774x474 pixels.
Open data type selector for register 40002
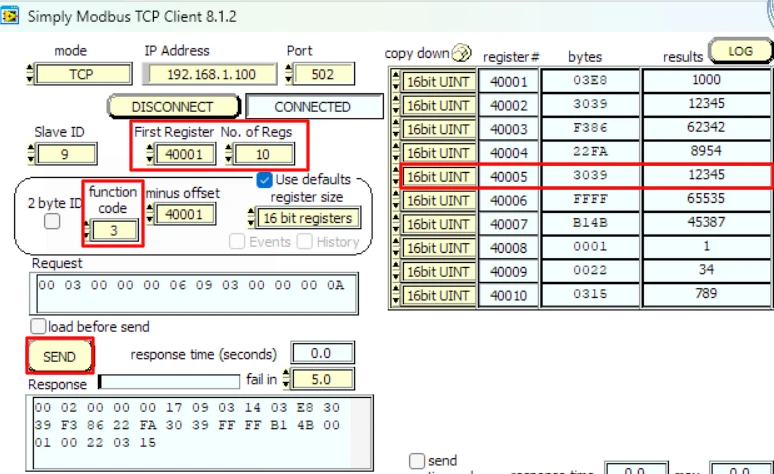pyautogui.click(x=438, y=105)
